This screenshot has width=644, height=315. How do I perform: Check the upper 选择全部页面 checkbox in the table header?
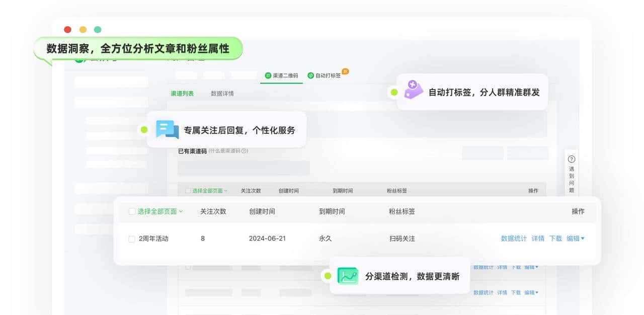pos(188,190)
